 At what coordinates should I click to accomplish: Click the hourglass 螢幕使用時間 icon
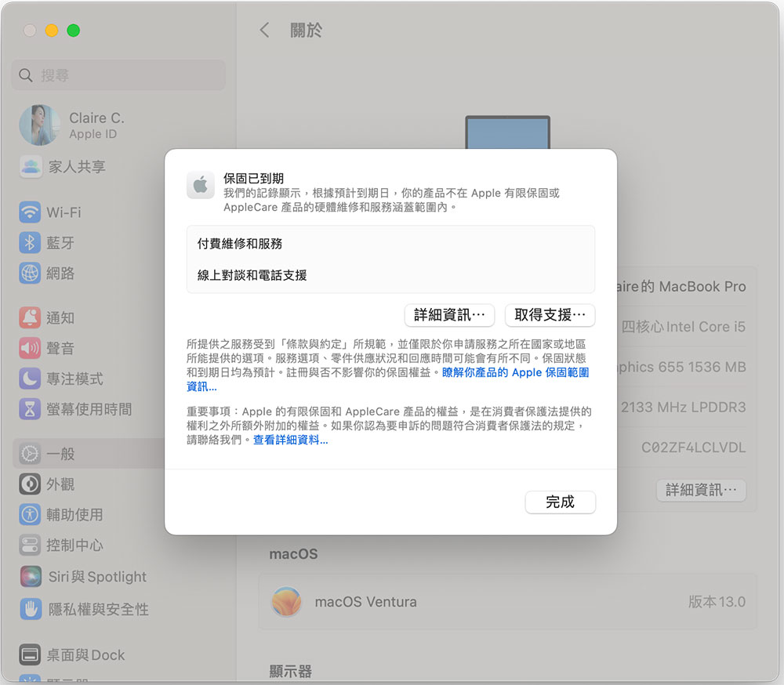pyautogui.click(x=30, y=409)
